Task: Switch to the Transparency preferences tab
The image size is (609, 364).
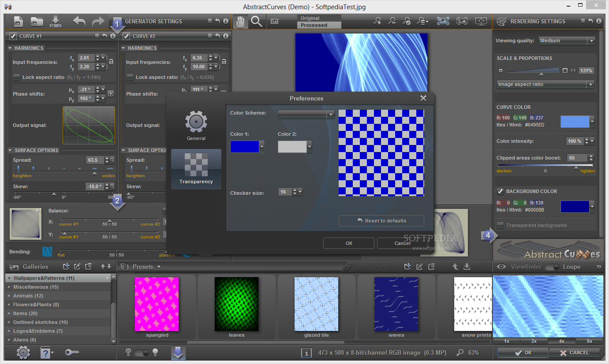Action: point(196,169)
